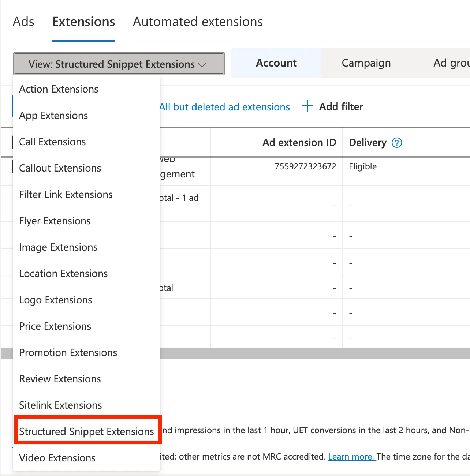
Task: Select Call Extensions in the dropdown
Action: pos(86,142)
